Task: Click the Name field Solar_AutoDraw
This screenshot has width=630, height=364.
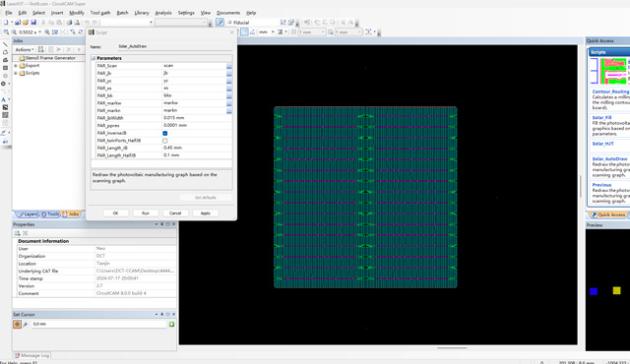Action: (x=174, y=46)
